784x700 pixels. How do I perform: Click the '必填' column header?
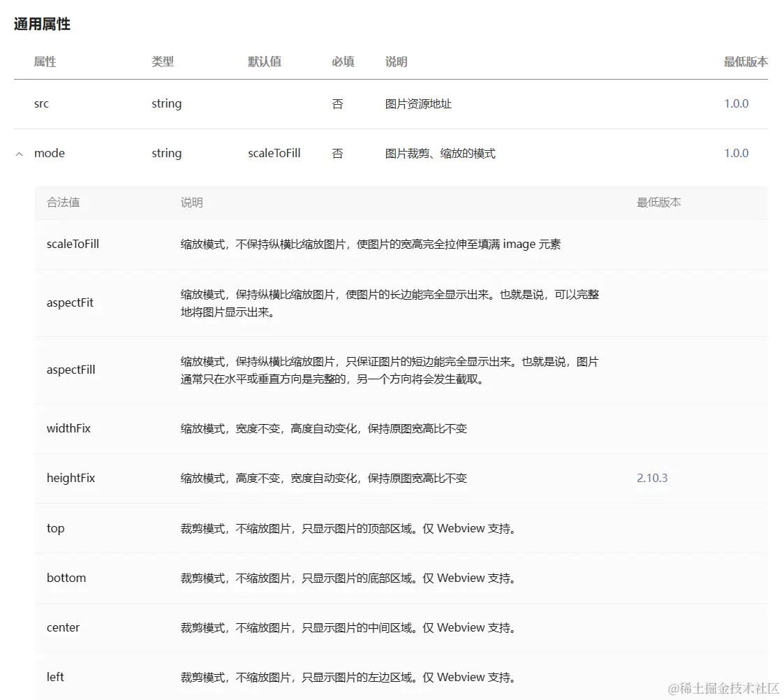tap(343, 61)
